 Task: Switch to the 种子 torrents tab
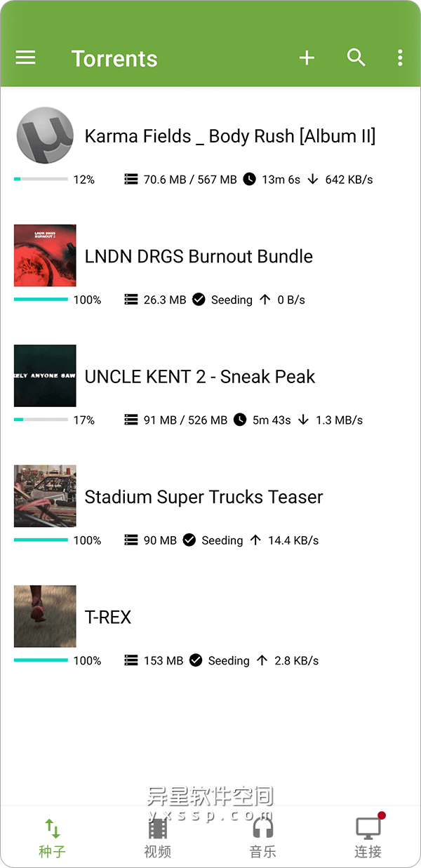tap(53, 838)
